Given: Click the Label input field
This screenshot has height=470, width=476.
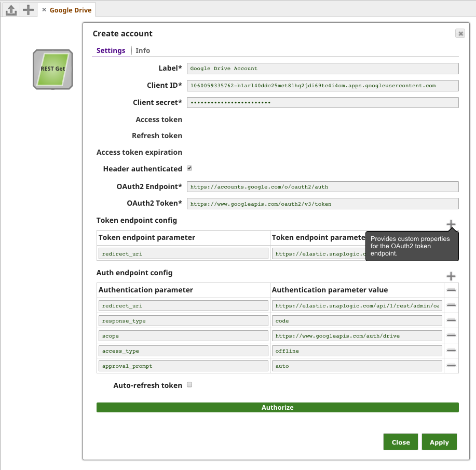Looking at the screenshot, I should pyautogui.click(x=322, y=69).
